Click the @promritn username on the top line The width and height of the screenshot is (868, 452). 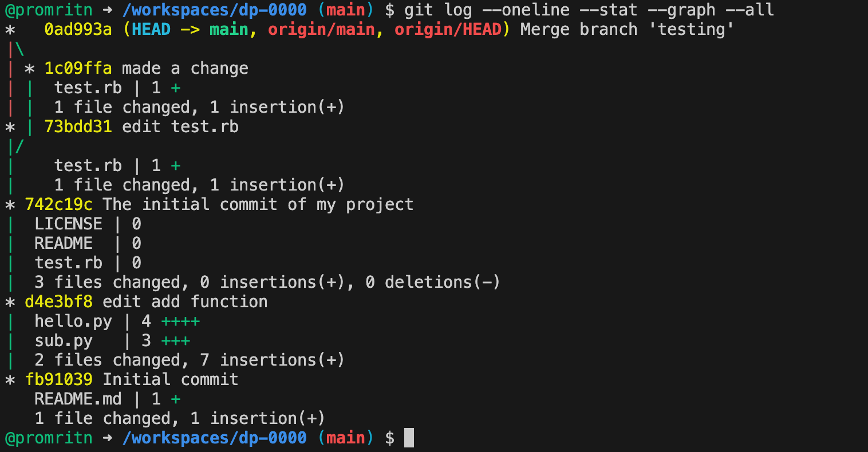tap(49, 10)
